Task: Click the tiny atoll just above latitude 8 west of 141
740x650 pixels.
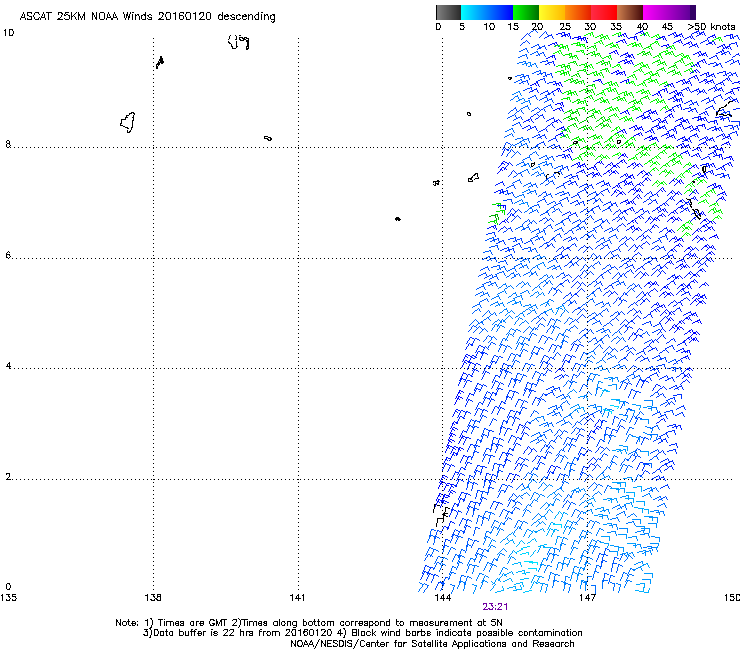Action: click(268, 138)
